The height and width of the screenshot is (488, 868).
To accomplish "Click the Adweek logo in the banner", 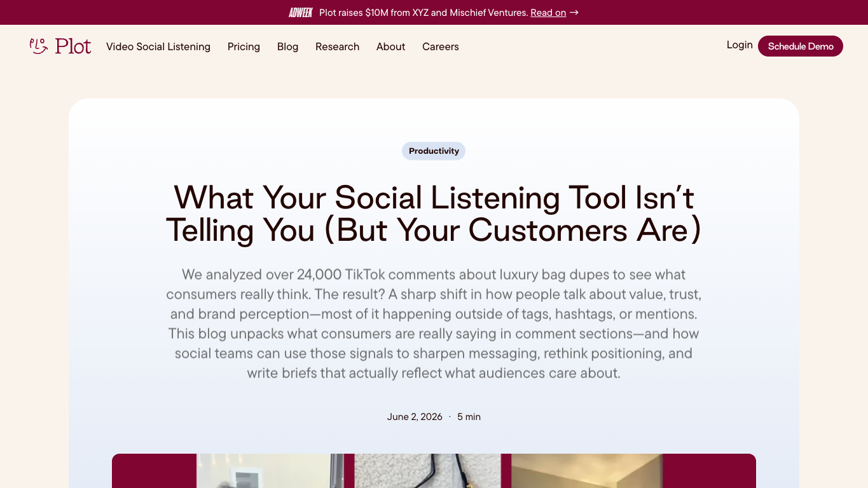I will coord(300,13).
